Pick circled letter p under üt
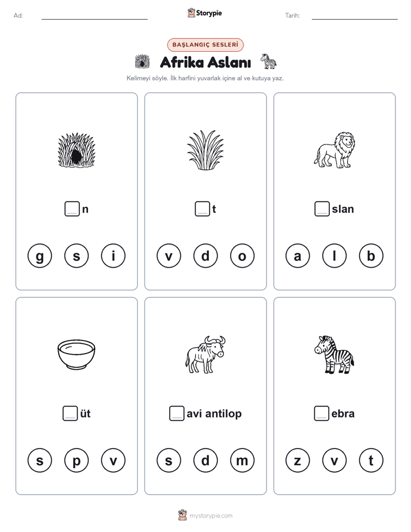Image resolution: width=411 pixels, height=532 pixels. tap(77, 461)
